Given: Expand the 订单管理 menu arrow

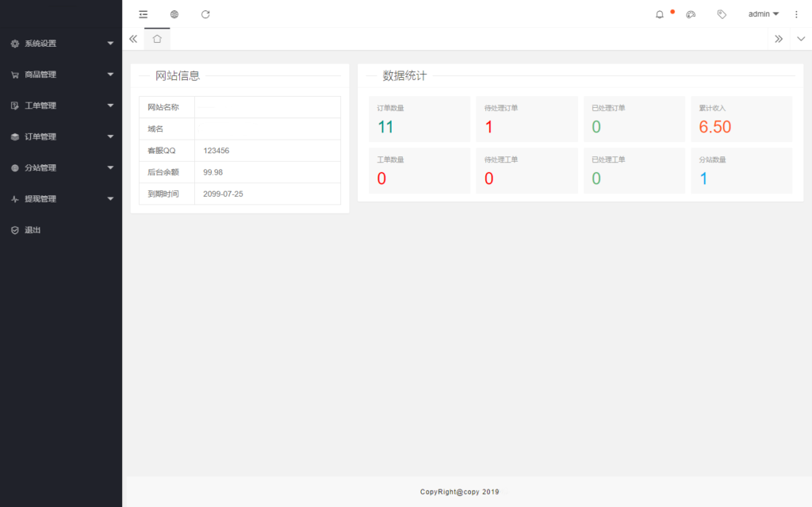Looking at the screenshot, I should tap(110, 136).
